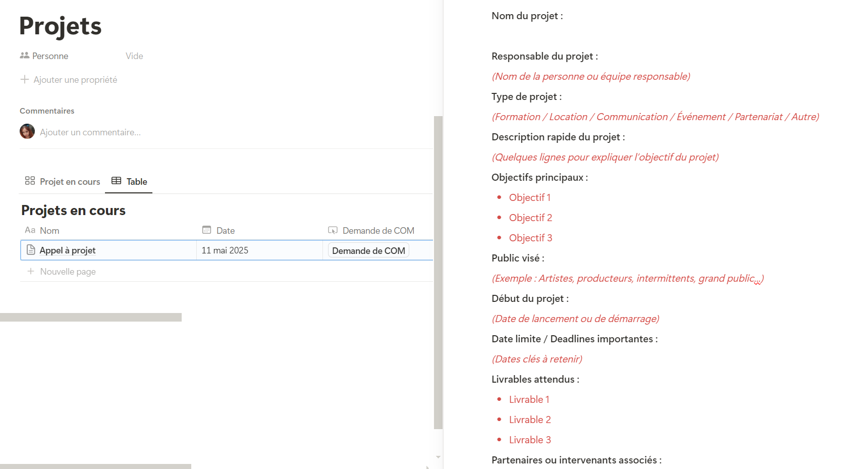Select the Table view tab label
Screen dimensions: 868x469
137,182
